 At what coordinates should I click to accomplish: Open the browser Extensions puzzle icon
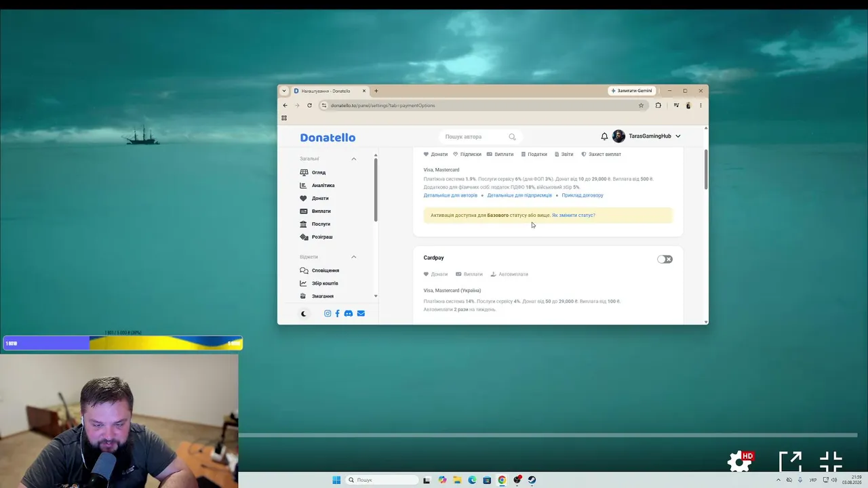[x=658, y=105]
